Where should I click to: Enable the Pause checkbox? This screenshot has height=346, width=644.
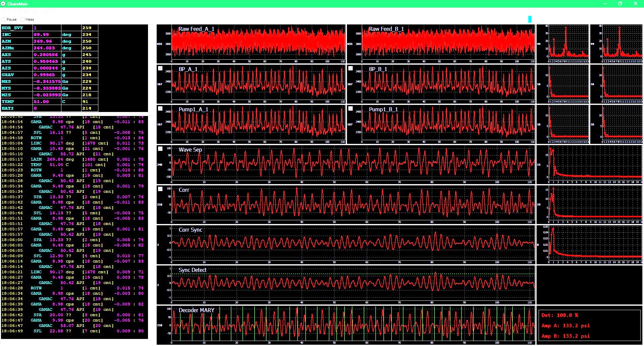click(x=4, y=19)
